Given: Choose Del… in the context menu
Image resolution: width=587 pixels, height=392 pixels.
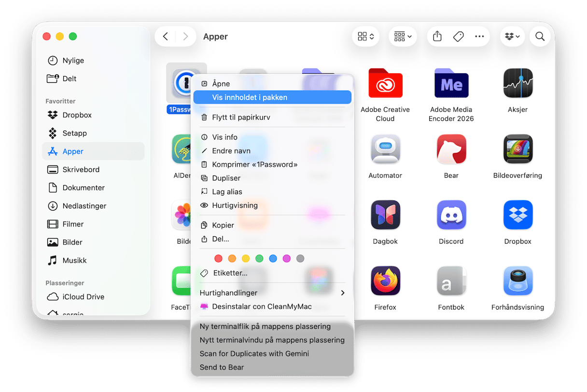Looking at the screenshot, I should pyautogui.click(x=273, y=239).
